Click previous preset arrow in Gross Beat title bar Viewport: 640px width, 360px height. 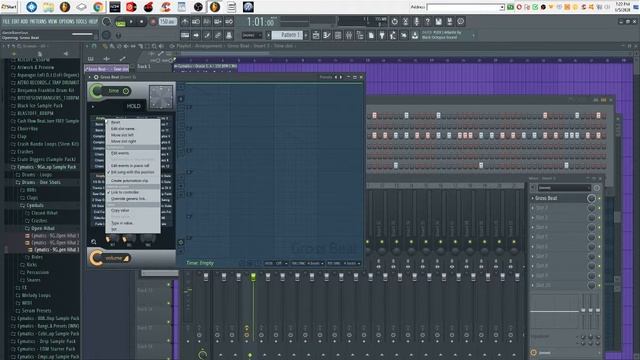tap(336, 77)
